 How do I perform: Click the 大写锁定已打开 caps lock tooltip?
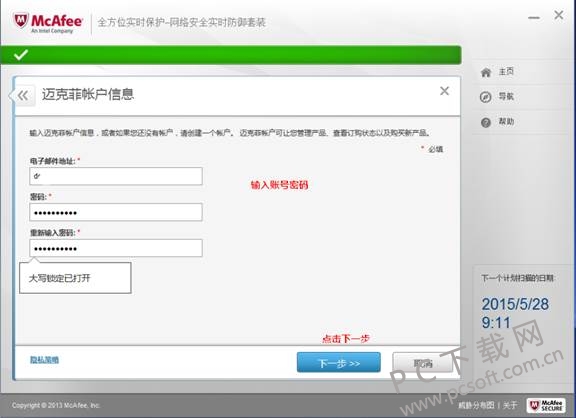point(75,278)
